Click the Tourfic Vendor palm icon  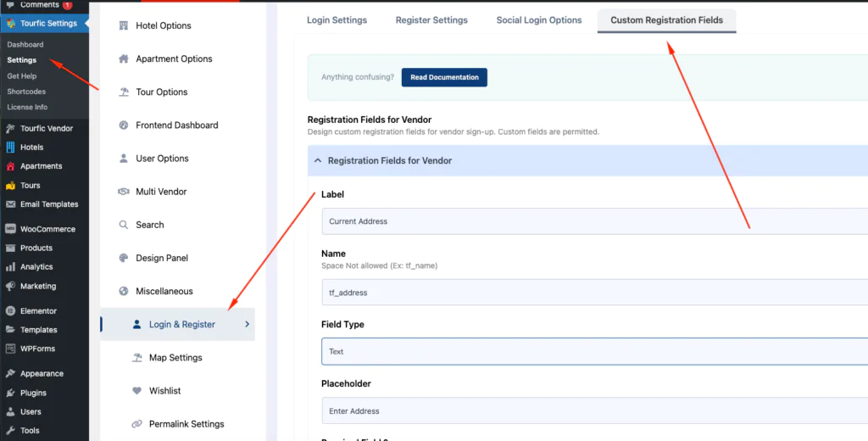click(x=10, y=129)
